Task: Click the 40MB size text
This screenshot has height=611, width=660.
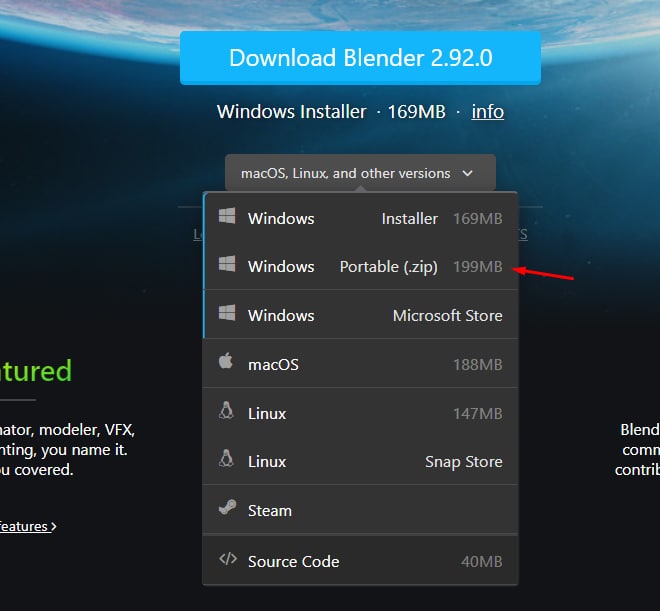Action: coord(482,561)
